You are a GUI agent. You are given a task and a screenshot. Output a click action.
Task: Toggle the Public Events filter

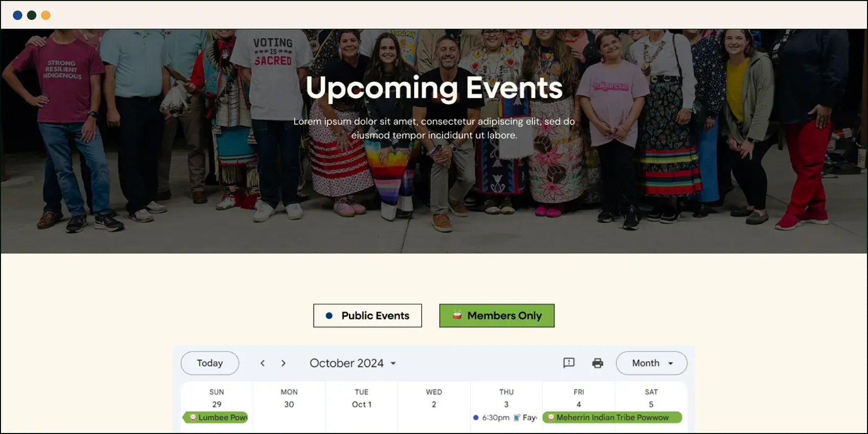tap(368, 316)
